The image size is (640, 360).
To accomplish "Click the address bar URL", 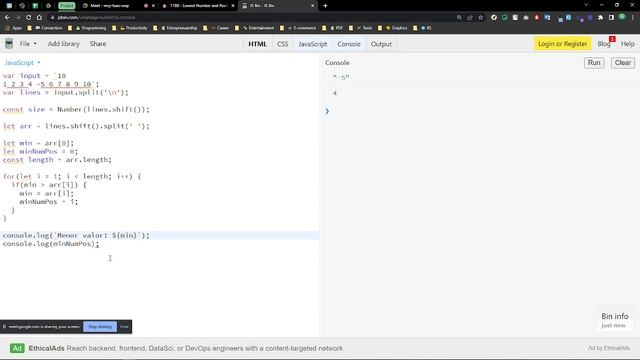I will [96, 18].
